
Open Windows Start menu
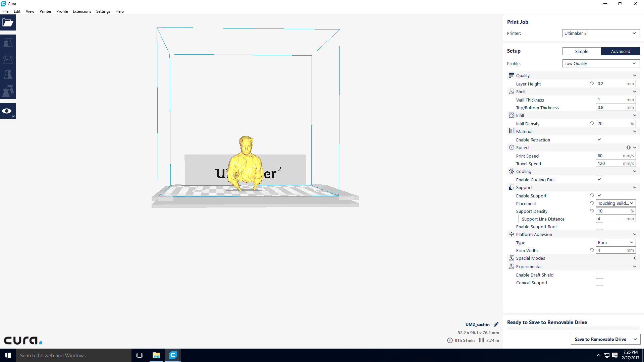pyautogui.click(x=8, y=355)
